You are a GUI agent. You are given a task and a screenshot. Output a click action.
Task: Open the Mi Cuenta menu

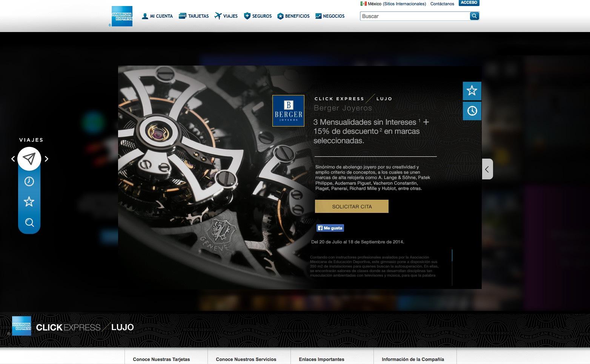(x=157, y=16)
